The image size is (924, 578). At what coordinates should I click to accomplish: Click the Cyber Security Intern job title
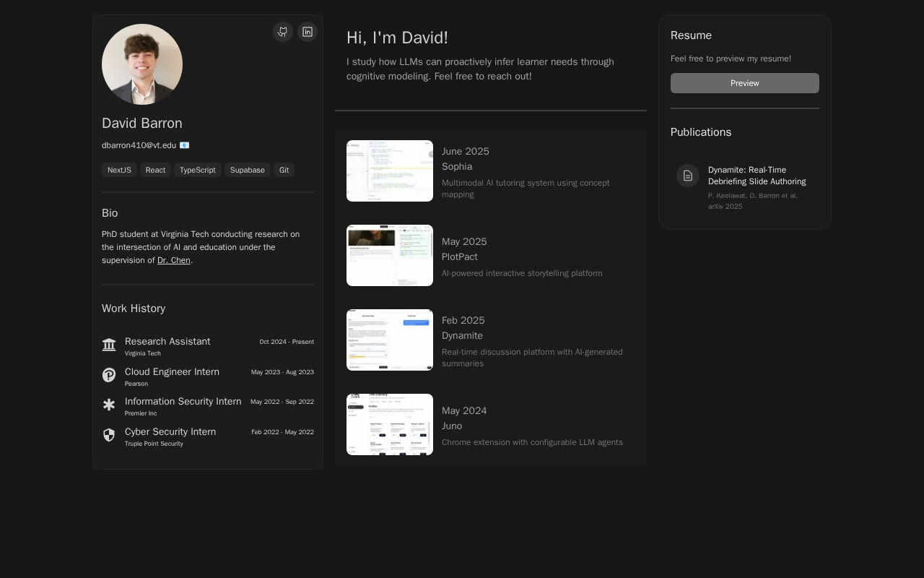point(170,432)
